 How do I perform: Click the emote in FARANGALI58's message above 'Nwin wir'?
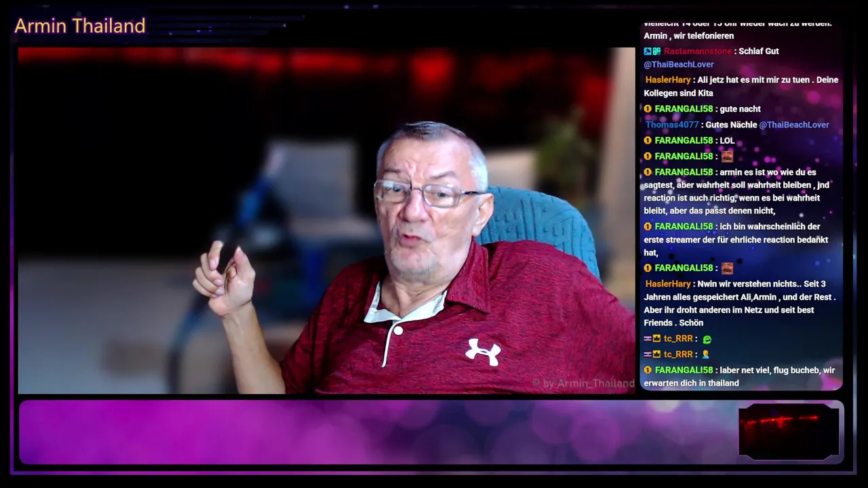727,268
